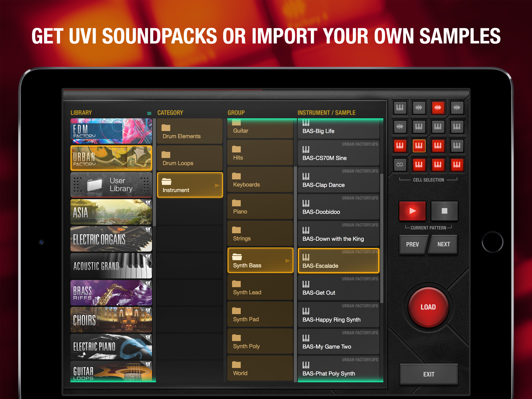Select the loop cell in bottom row
Viewport: 532px width, 399px height.
point(400,165)
